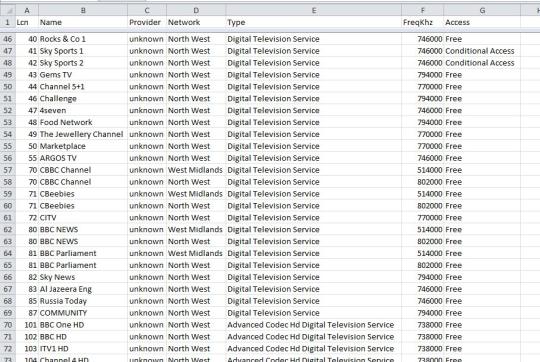This screenshot has height=362, width=540.
Task: Select the Sky Sports 1 cell
Action: (83, 51)
